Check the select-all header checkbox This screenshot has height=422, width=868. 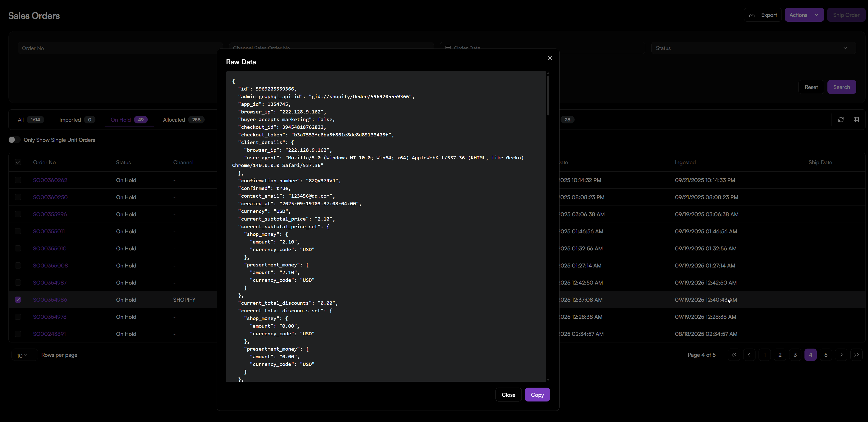click(18, 162)
